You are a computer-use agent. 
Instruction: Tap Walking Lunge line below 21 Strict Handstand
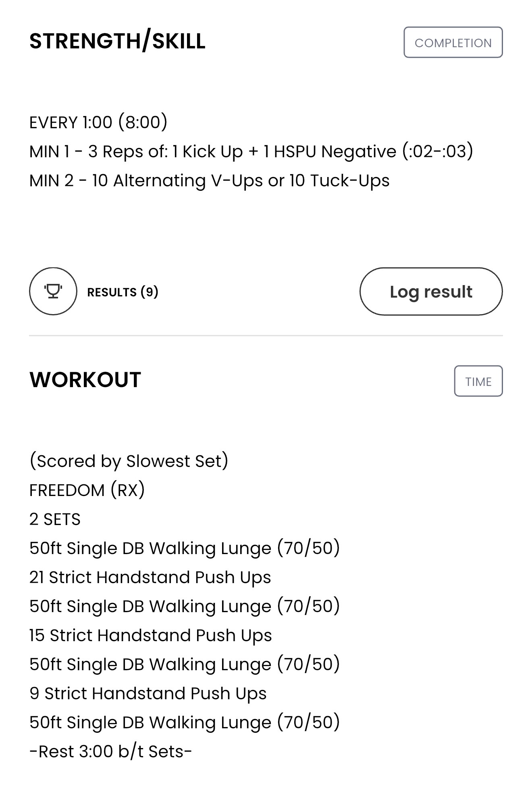point(185,607)
